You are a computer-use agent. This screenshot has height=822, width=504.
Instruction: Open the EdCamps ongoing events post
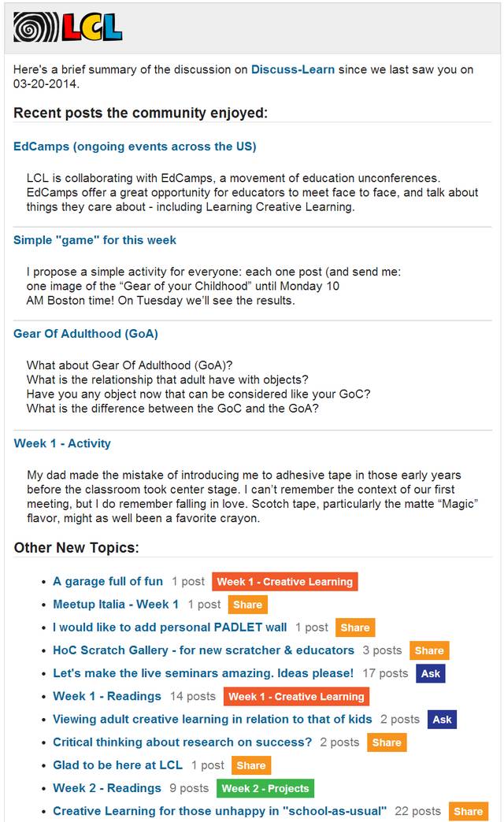135,146
